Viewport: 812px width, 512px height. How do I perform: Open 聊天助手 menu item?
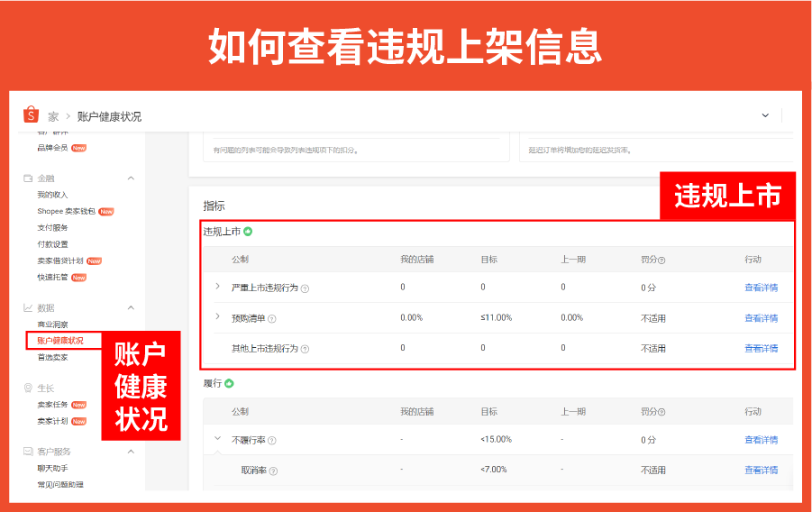pos(52,469)
